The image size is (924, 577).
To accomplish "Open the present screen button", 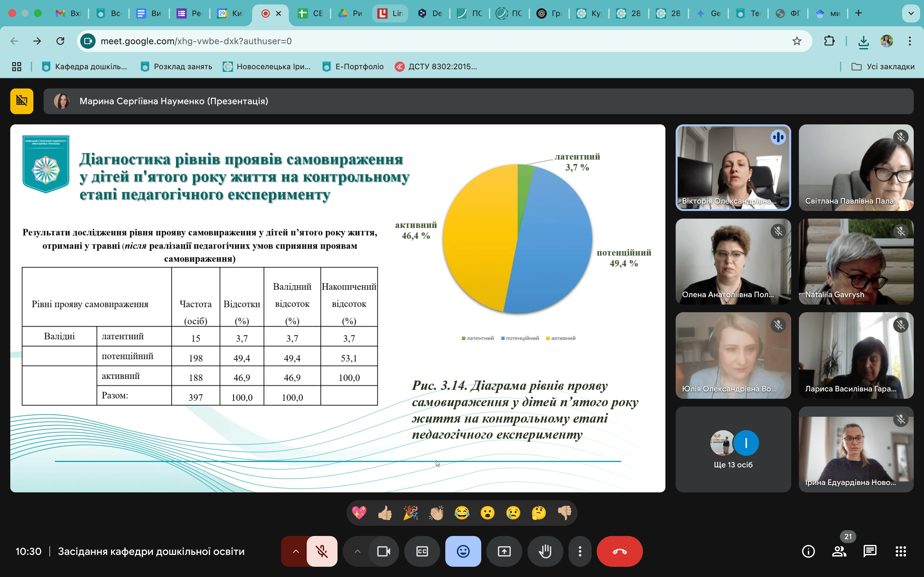I will [504, 551].
